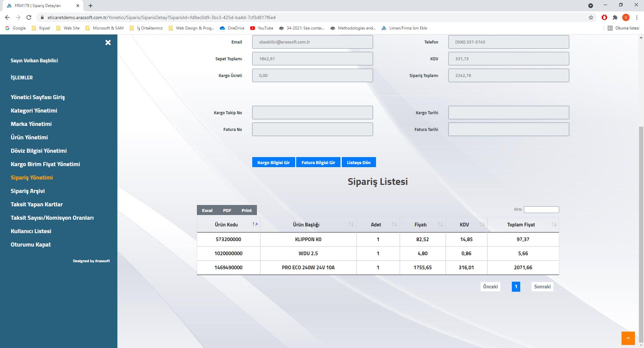Viewport: 644px width, 348px height.
Task: Click the browser address bar URL
Action: pyautogui.click(x=162, y=17)
